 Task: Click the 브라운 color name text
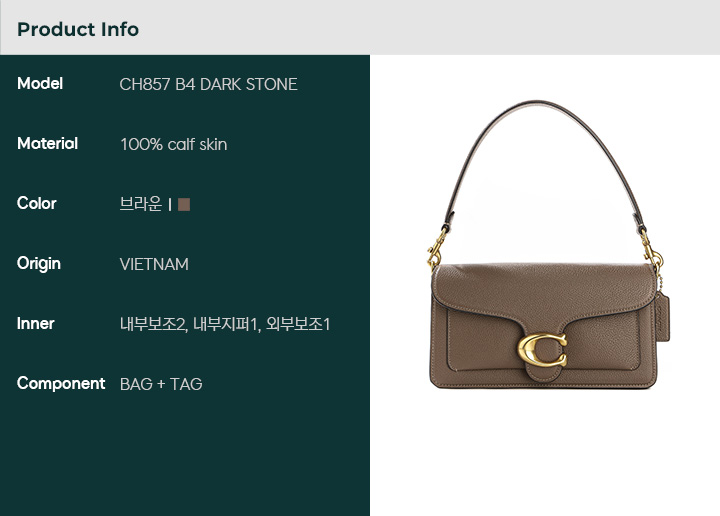point(141,204)
